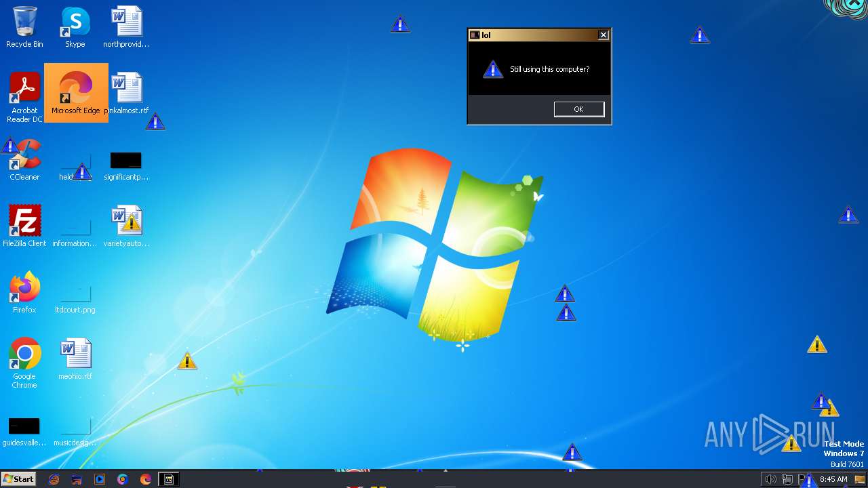Click the 8:45 AM taskbar clock
The image size is (868, 488).
point(833,479)
